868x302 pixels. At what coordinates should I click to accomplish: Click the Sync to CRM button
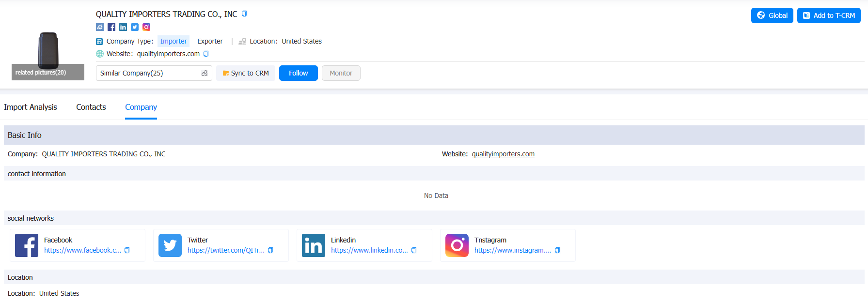(246, 73)
